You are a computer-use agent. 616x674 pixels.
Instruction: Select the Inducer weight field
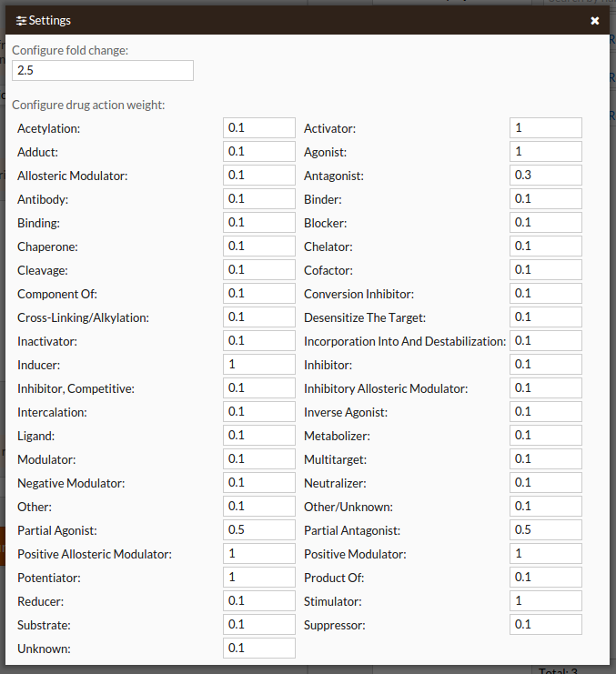[x=259, y=365]
